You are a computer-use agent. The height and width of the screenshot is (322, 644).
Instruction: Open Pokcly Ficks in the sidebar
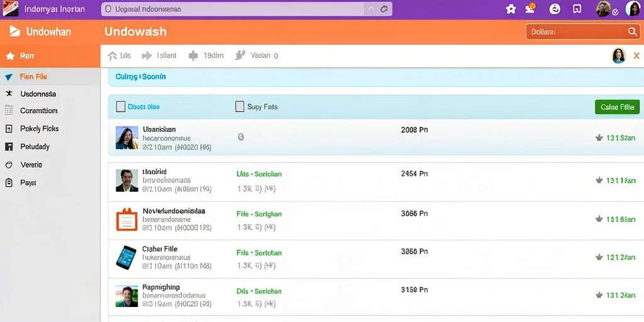tap(40, 128)
